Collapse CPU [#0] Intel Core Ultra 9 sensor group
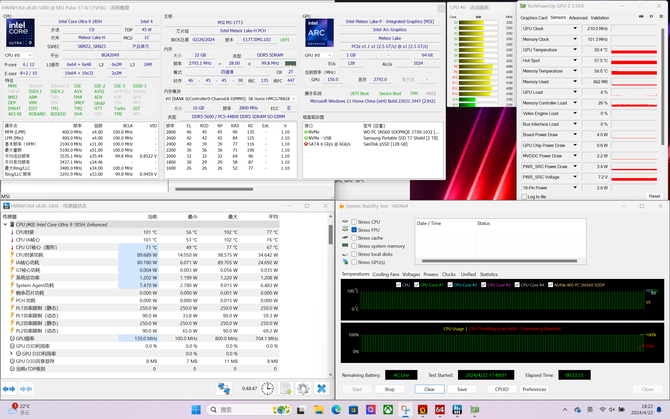The width and height of the screenshot is (670, 419). coord(5,224)
